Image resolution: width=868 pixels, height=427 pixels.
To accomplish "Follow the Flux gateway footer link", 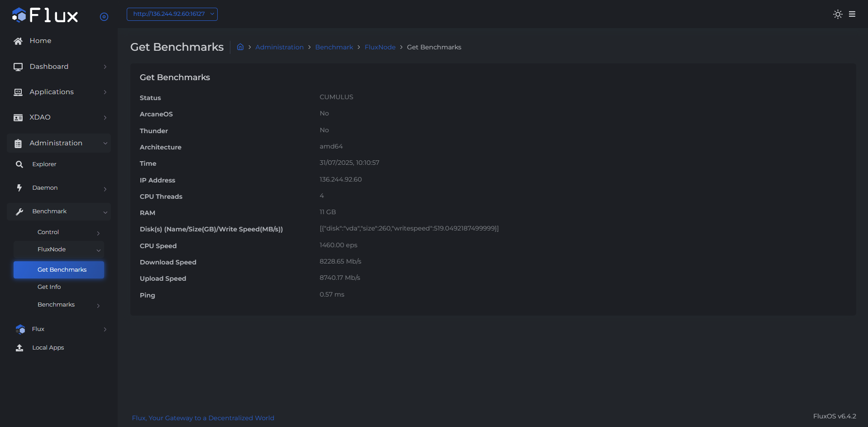I will click(203, 418).
